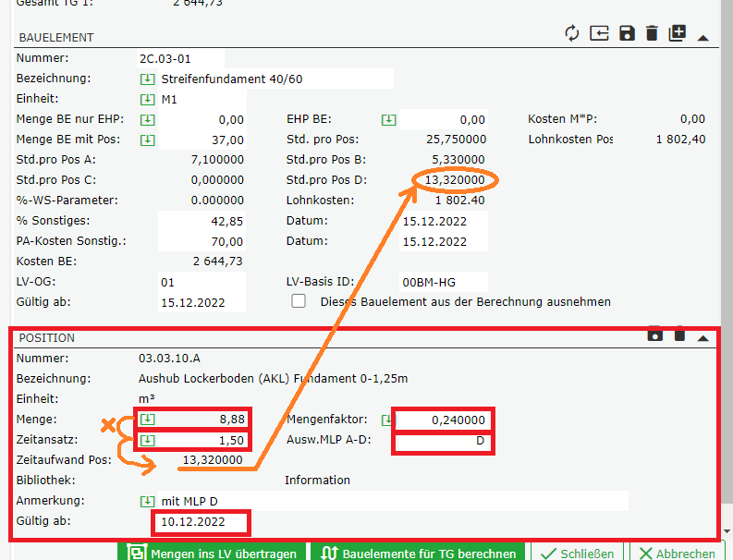Duplicate the Bauelement with the copy-plus icon
The height and width of the screenshot is (560, 733).
coord(678,34)
